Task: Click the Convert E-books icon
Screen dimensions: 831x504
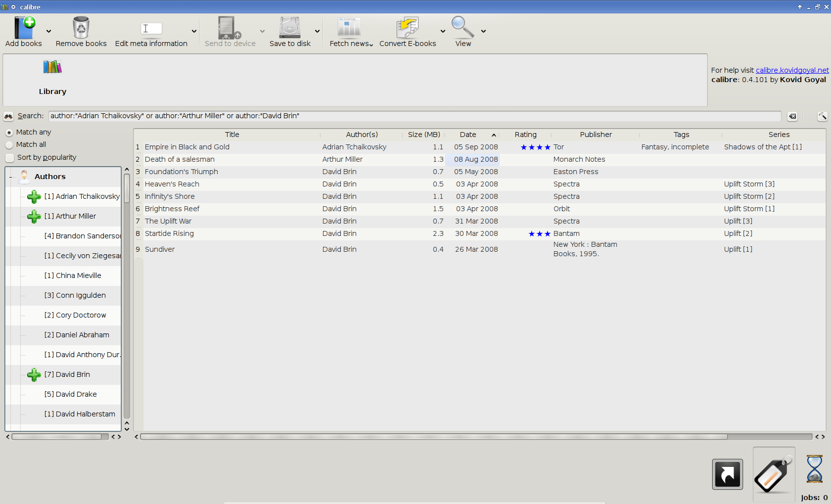Action: tap(407, 28)
